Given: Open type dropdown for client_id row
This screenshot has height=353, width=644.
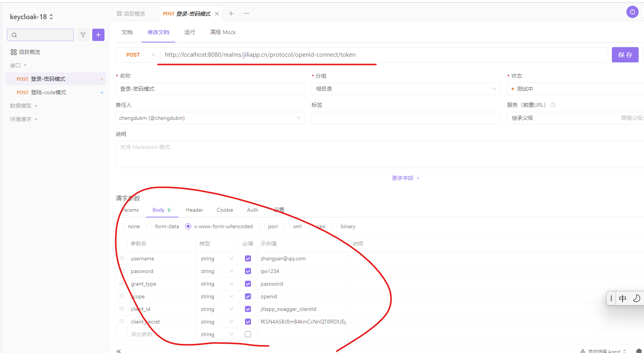Looking at the screenshot, I should pyautogui.click(x=217, y=309).
